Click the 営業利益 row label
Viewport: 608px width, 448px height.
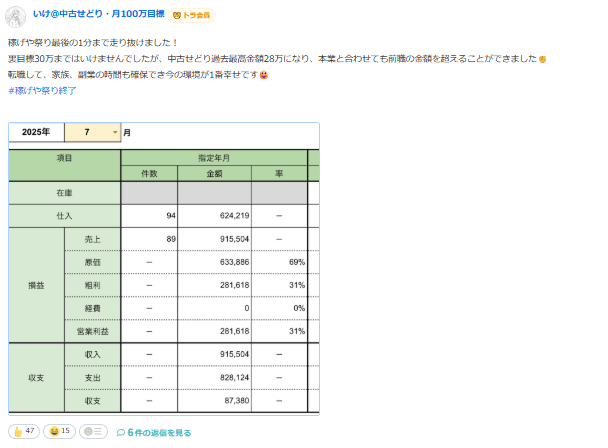92,331
